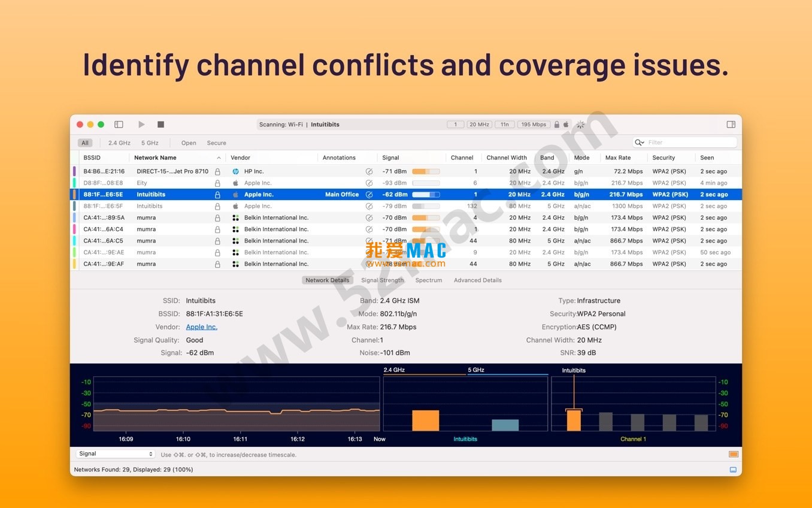Click the lock icon on the HP DIRECT row
The image size is (812, 508).
click(217, 171)
